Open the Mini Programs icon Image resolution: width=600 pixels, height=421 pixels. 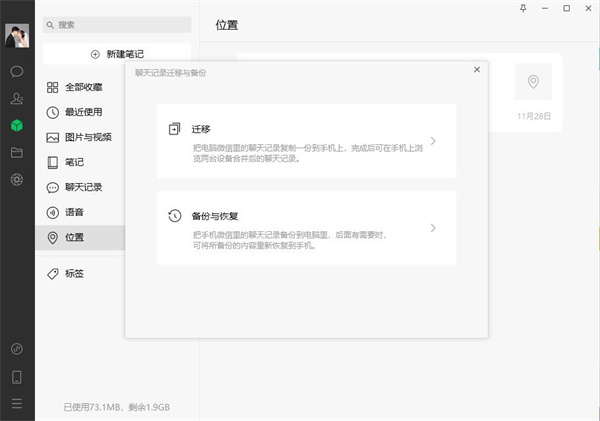click(x=17, y=349)
